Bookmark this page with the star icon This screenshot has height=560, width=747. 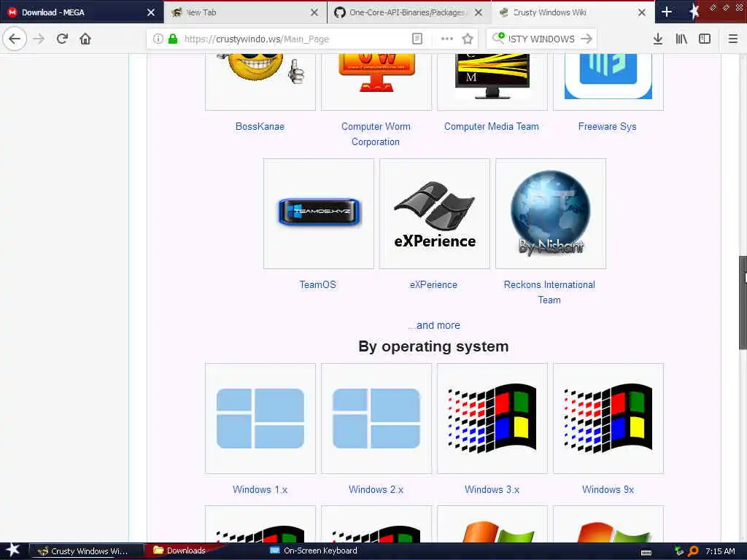point(468,39)
